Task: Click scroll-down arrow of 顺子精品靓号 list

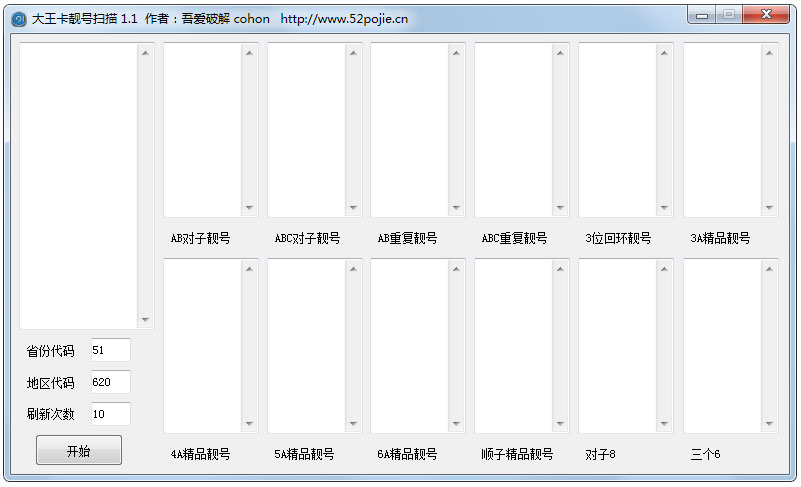Action: pyautogui.click(x=560, y=424)
